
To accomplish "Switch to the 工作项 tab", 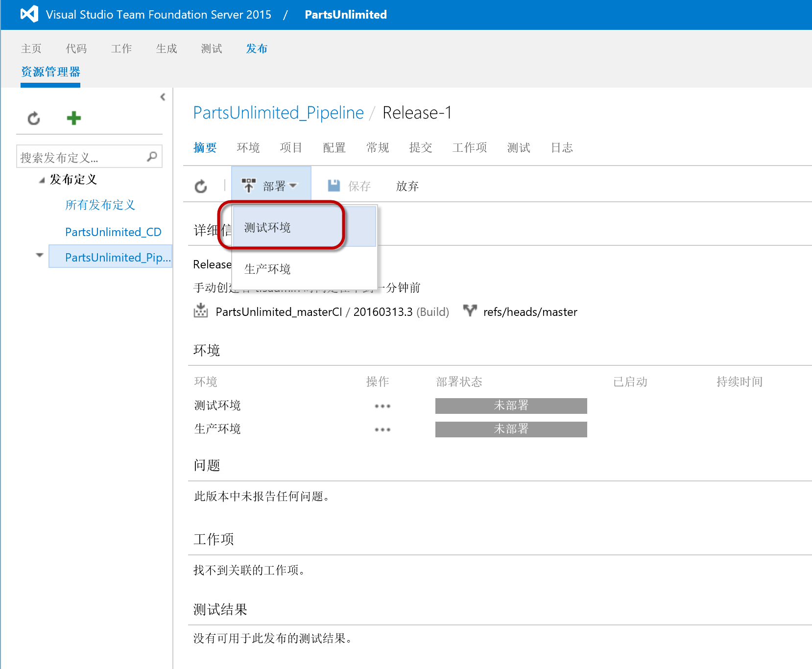I will click(470, 147).
